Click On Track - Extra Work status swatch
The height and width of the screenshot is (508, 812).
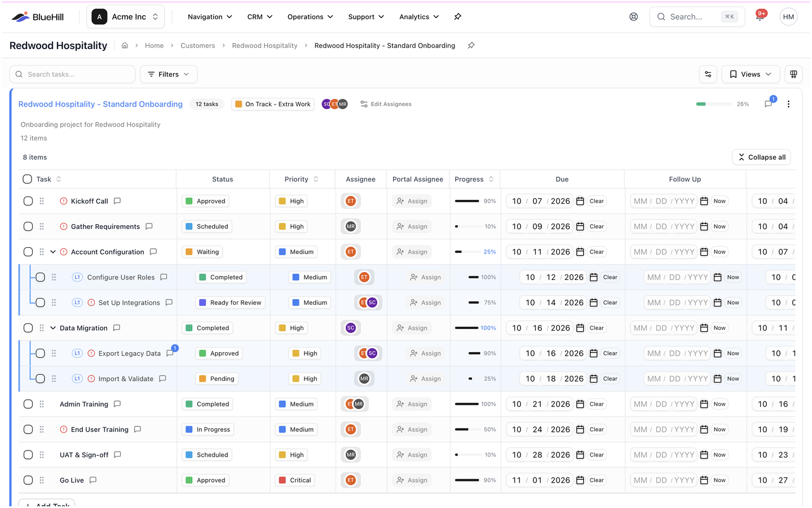click(x=239, y=104)
